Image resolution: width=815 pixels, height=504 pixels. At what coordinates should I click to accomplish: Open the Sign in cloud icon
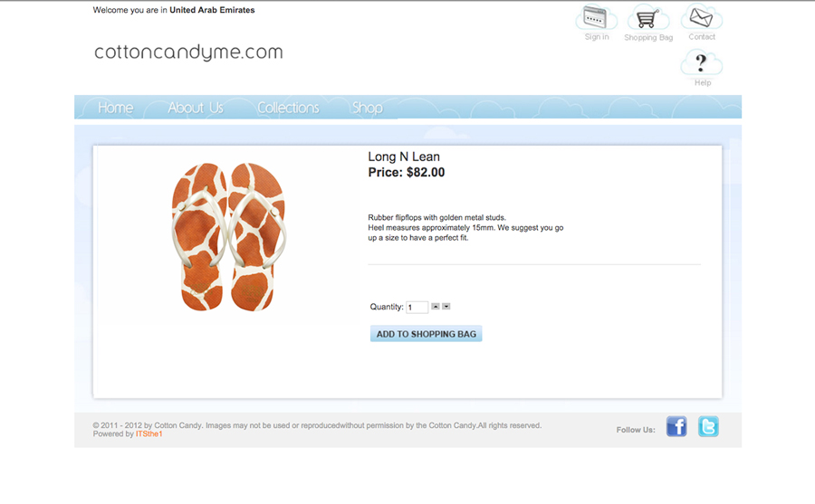596,18
